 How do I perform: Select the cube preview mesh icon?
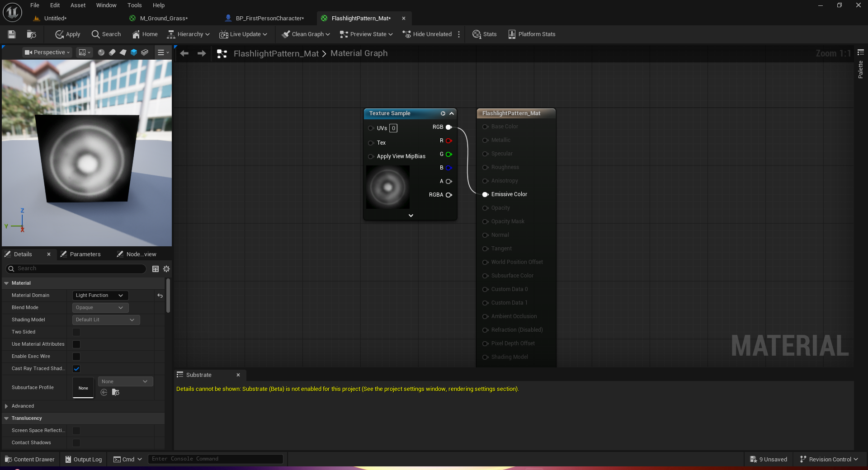(134, 52)
